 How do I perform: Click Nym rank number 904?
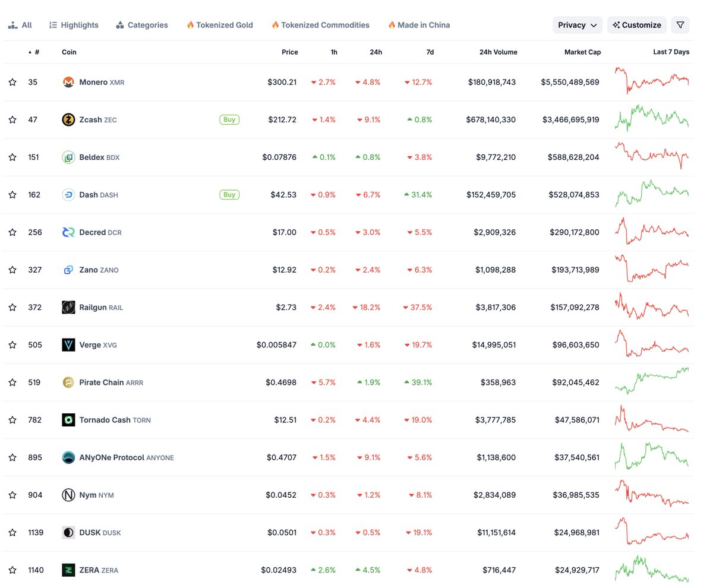click(35, 495)
